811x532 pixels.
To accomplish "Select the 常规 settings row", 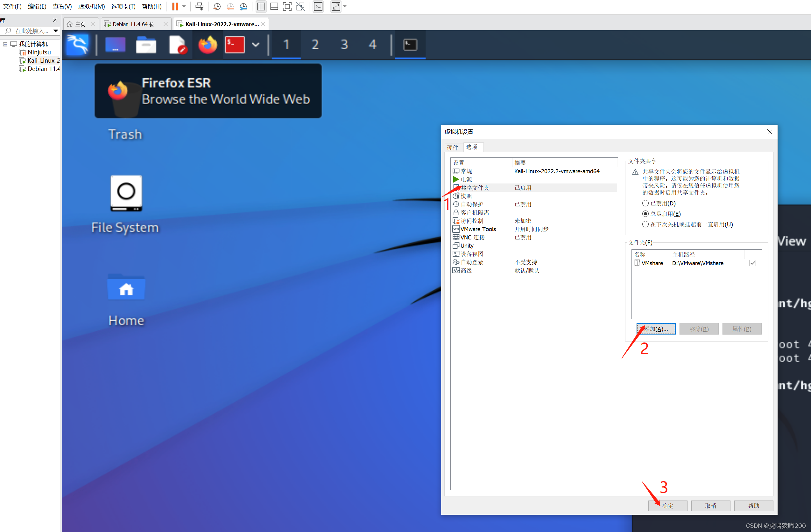I will (534, 171).
